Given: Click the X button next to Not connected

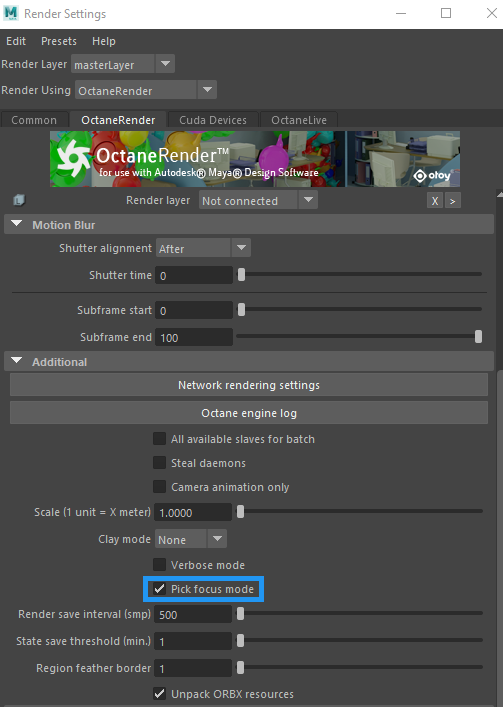Looking at the screenshot, I should 435,201.
